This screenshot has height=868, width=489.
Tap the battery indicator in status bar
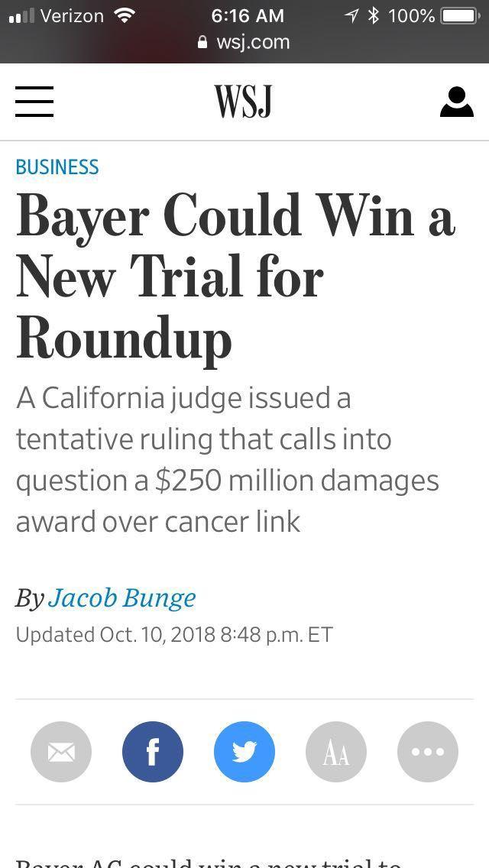point(460,16)
